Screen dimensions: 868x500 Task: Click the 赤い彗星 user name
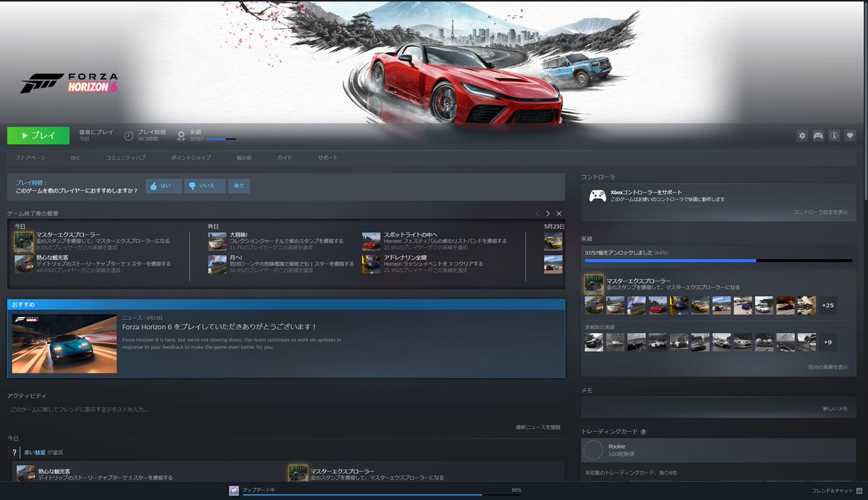(34, 452)
